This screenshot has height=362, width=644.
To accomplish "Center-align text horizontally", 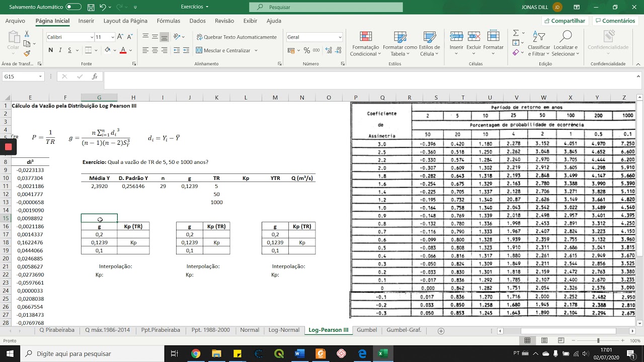I will (x=155, y=50).
